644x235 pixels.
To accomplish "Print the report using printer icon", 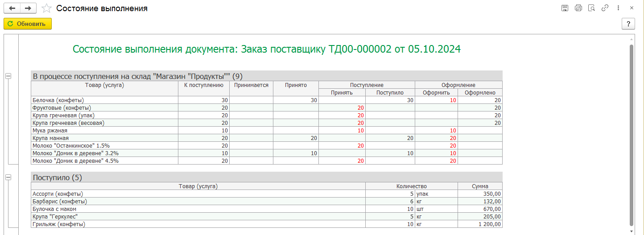I will (578, 8).
